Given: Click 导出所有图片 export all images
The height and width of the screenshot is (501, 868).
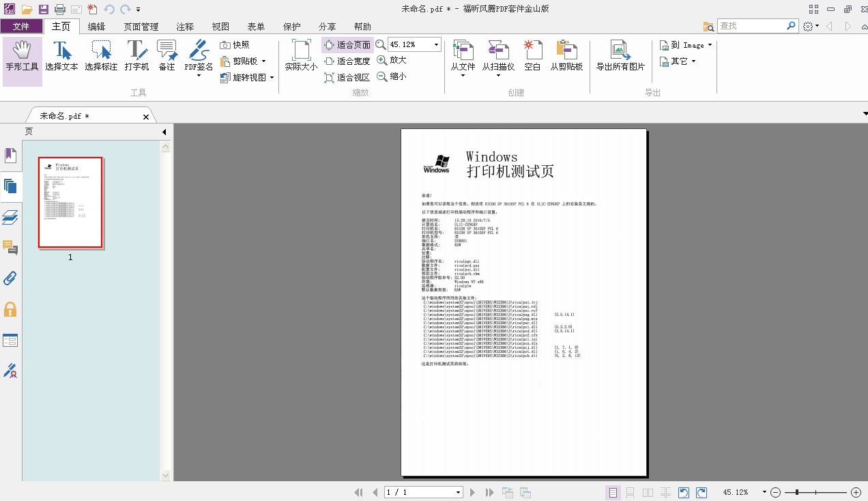Looking at the screenshot, I should (620, 57).
